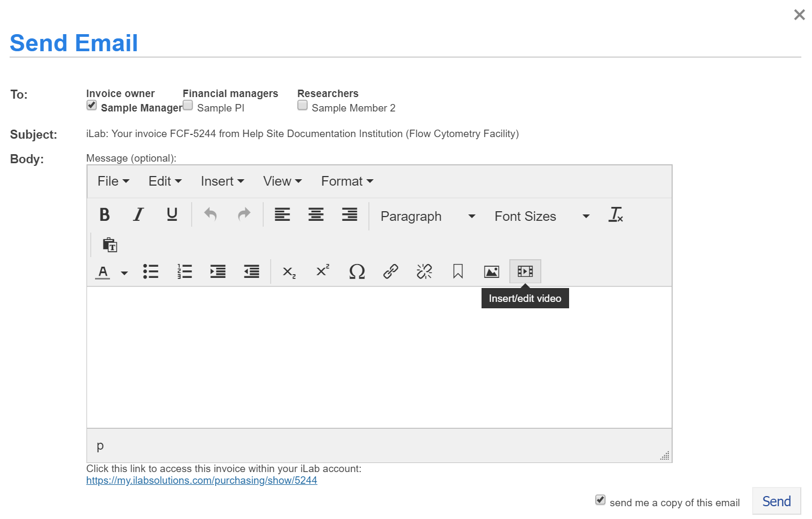This screenshot has height=519, width=812.
Task: Open the Paragraph format dropdown
Action: click(x=427, y=216)
